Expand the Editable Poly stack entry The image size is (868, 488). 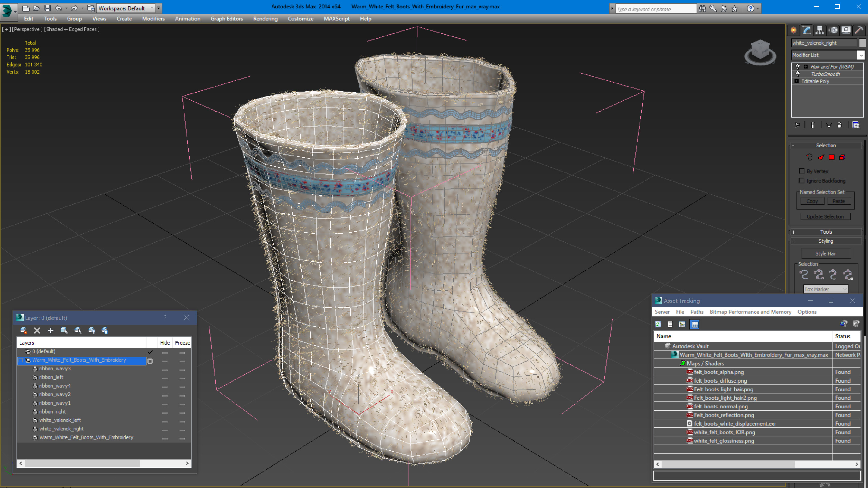[797, 81]
